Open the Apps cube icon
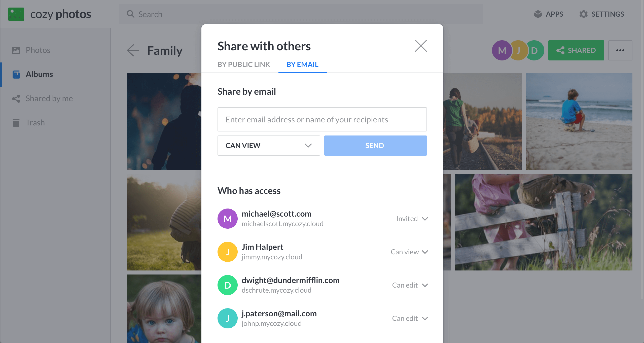 click(538, 14)
